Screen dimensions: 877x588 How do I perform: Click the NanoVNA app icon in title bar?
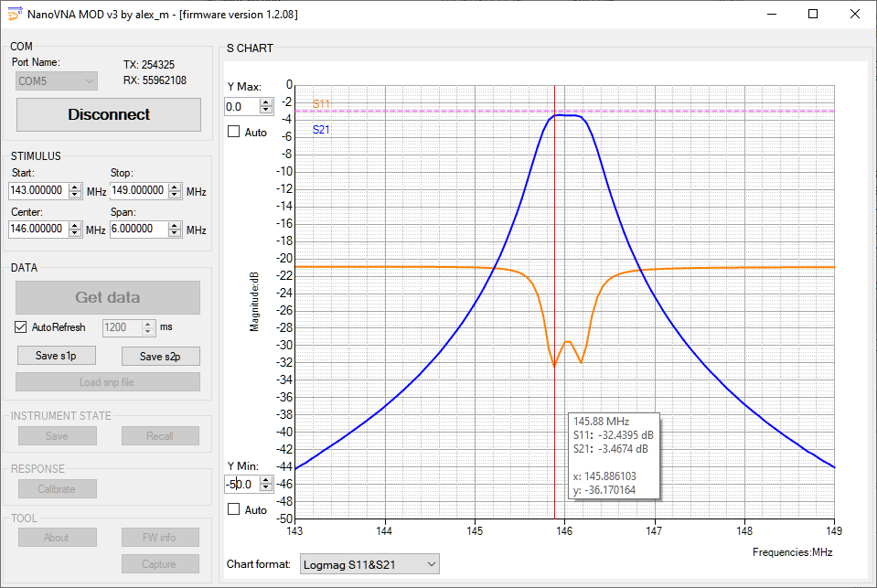coord(15,15)
